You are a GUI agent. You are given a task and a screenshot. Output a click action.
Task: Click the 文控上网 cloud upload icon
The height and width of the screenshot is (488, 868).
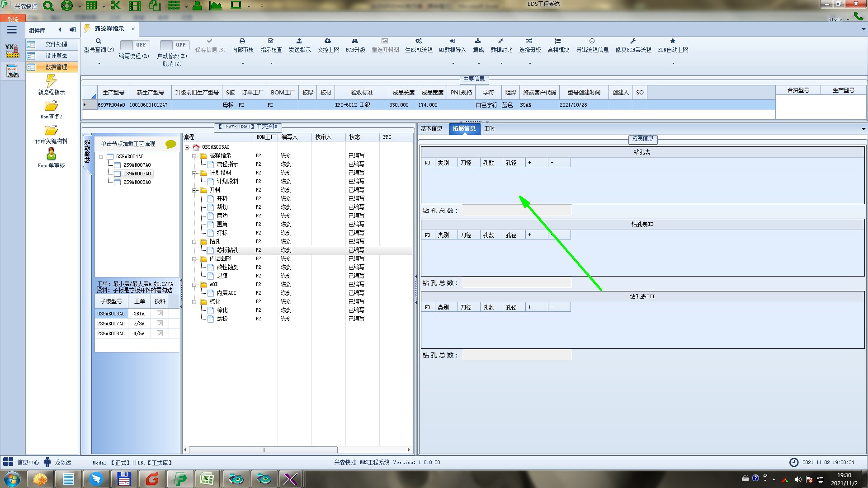point(328,41)
